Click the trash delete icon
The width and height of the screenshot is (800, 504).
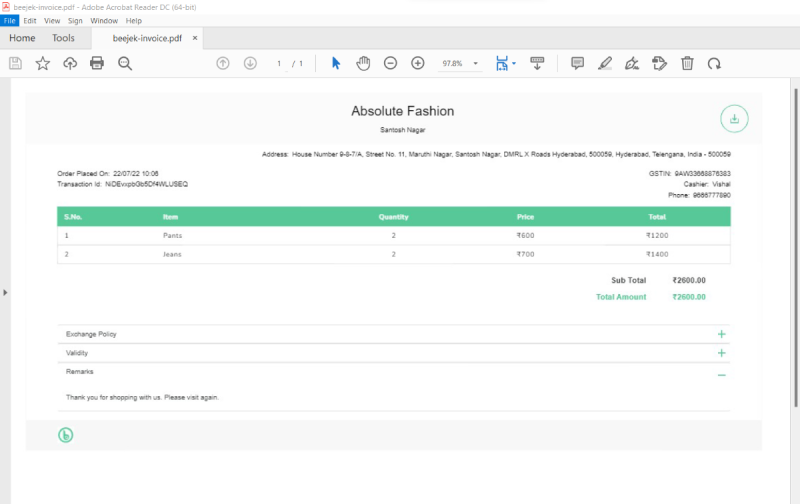[687, 63]
